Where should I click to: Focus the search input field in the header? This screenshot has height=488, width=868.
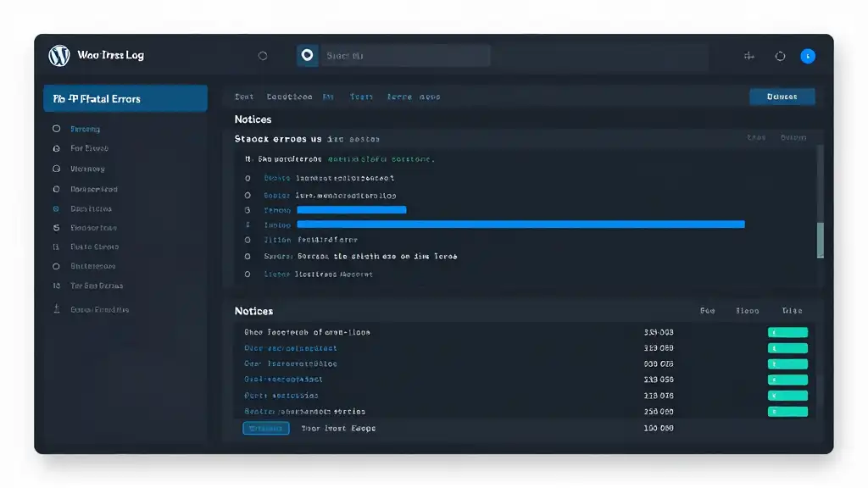pyautogui.click(x=405, y=55)
